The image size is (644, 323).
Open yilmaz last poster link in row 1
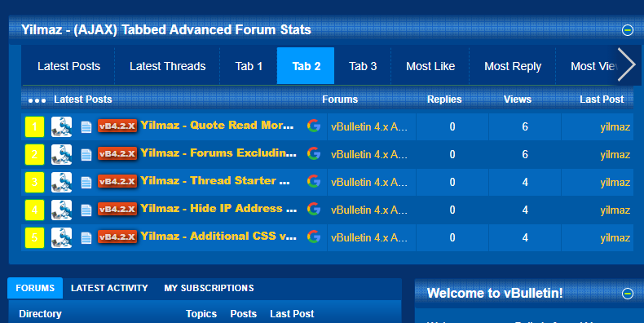615,127
